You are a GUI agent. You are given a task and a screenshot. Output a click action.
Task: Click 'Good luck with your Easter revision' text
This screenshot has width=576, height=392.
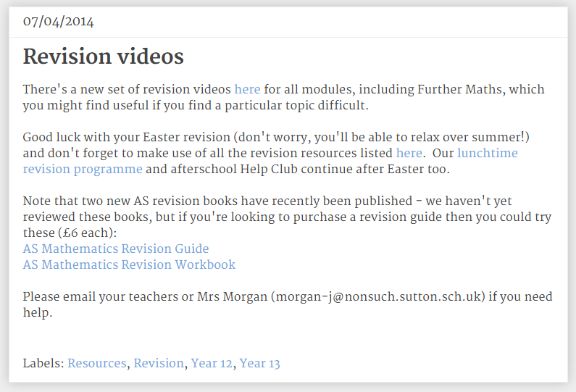pyautogui.click(x=126, y=137)
